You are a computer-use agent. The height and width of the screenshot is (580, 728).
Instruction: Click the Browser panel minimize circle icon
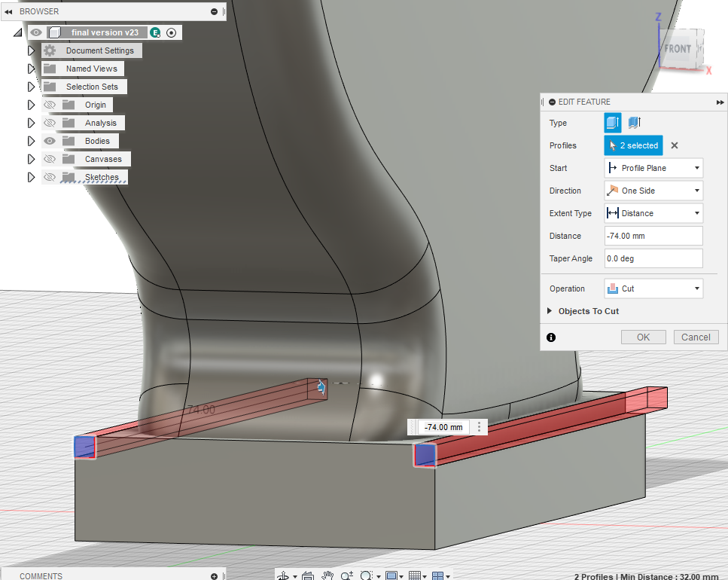tap(214, 11)
